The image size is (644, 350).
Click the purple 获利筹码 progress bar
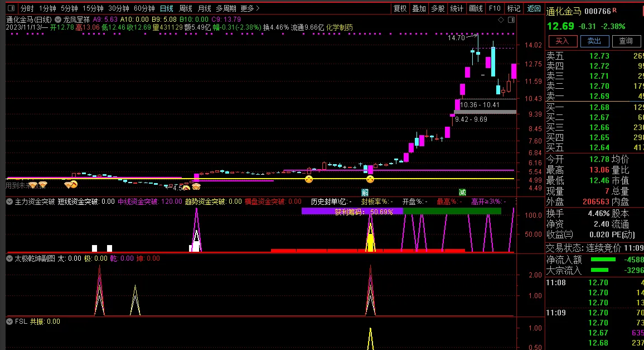coord(352,212)
